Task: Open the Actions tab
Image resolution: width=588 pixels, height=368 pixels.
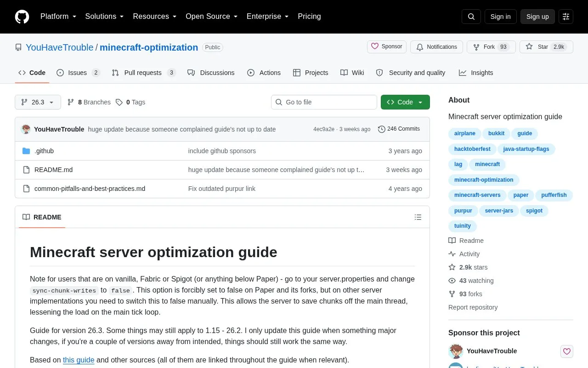Action: (264, 73)
